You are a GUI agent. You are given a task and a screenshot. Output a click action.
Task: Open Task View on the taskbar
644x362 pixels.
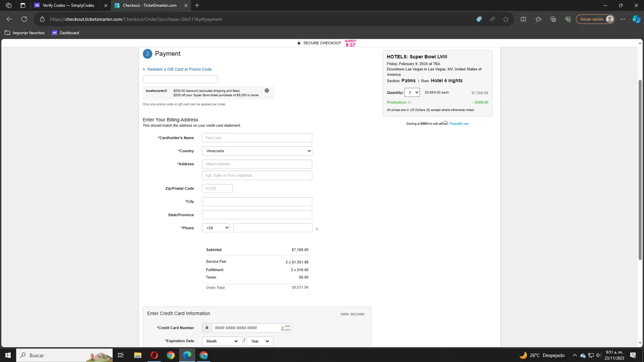tap(121, 355)
